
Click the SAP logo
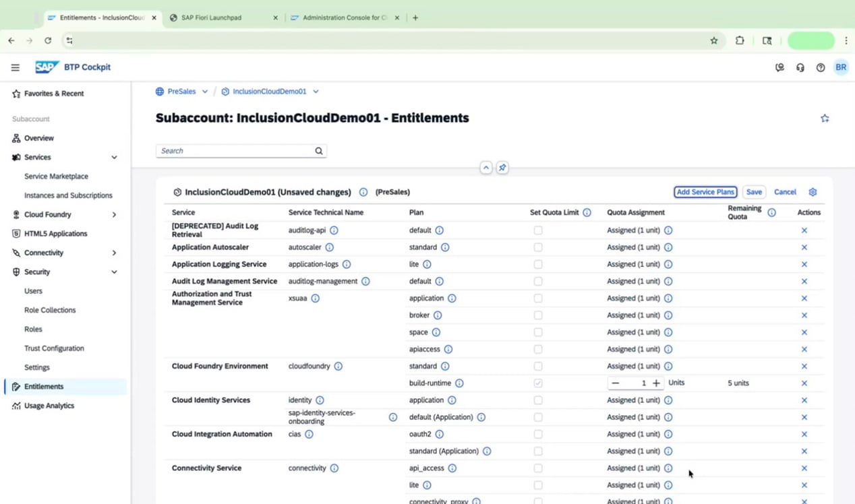coord(47,67)
